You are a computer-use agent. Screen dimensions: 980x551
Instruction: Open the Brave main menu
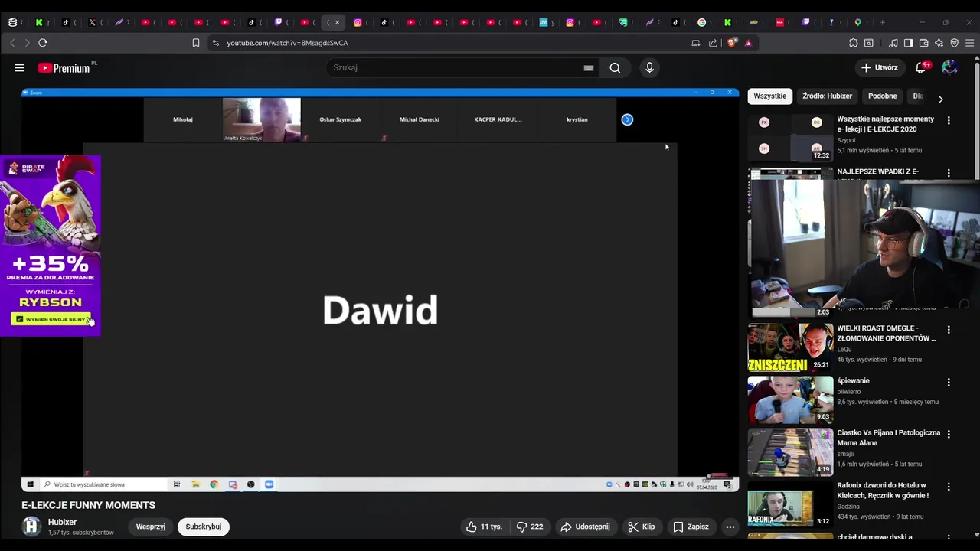click(x=970, y=43)
